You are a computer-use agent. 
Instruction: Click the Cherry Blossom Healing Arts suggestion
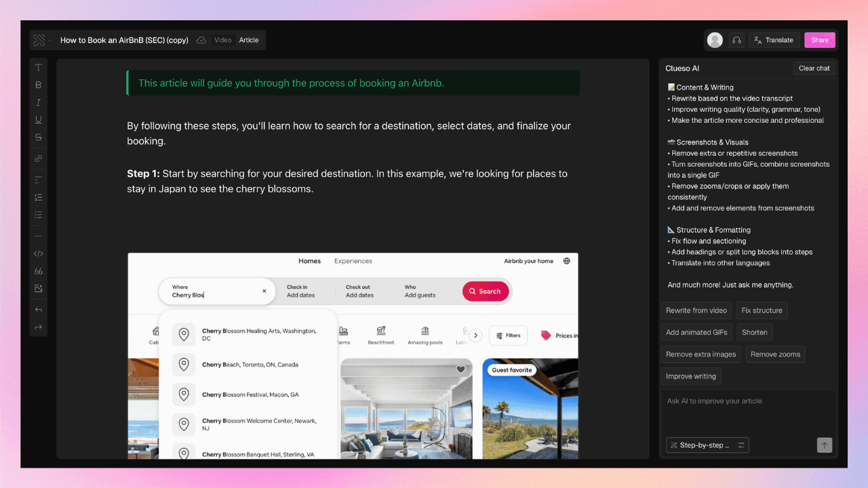click(248, 334)
